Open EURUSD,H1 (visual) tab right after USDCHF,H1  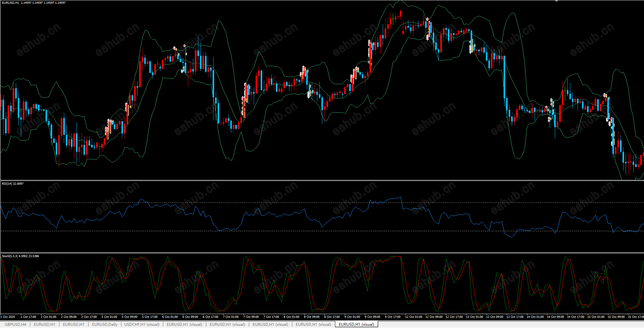click(184, 324)
